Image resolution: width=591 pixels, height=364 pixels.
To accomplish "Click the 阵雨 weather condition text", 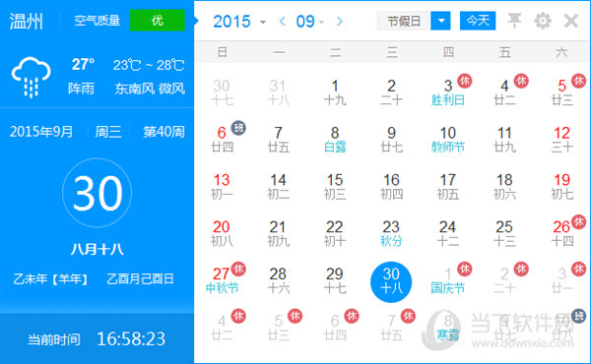I will click(81, 89).
